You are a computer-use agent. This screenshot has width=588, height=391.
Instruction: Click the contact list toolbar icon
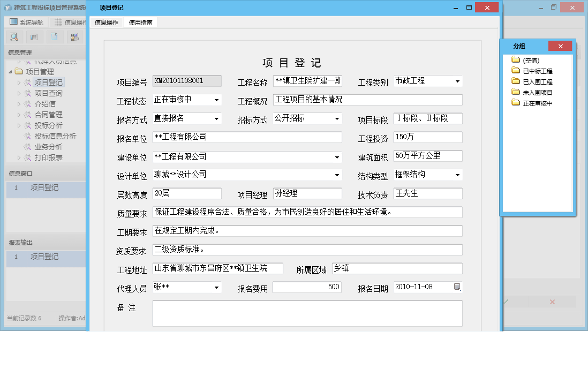pyautogui.click(x=34, y=36)
